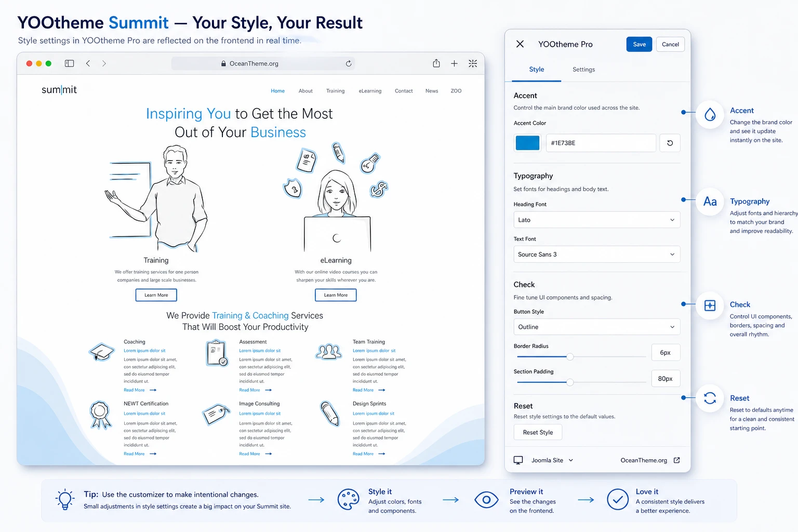
Task: Click the Design Sprints pencil icon
Action: tap(330, 414)
